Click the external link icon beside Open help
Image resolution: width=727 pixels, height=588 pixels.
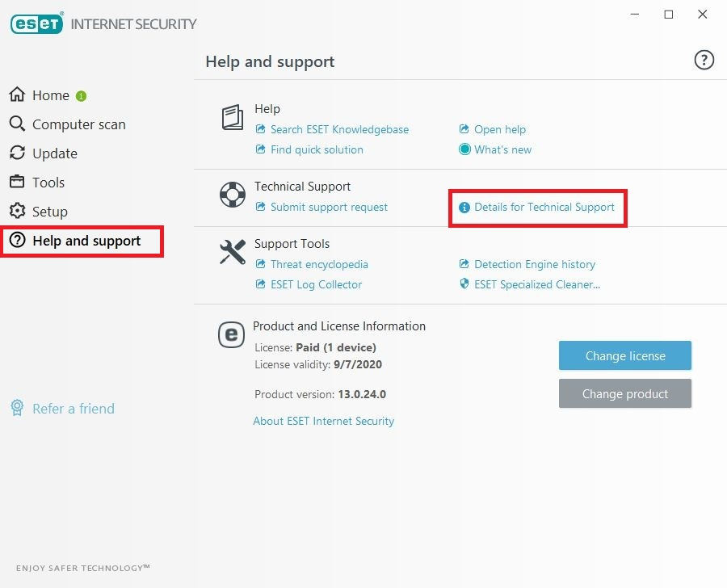pos(464,128)
